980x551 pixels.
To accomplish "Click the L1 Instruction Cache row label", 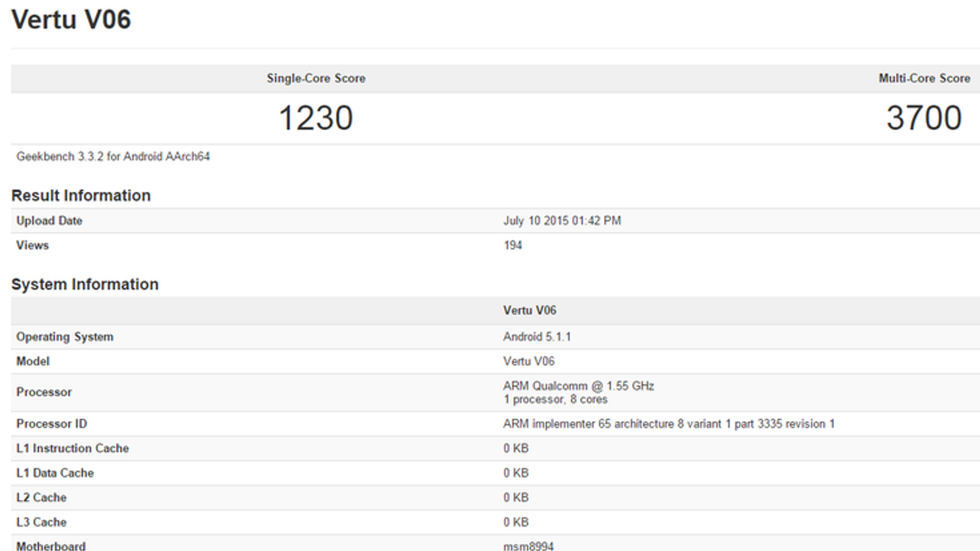I will pos(72,448).
